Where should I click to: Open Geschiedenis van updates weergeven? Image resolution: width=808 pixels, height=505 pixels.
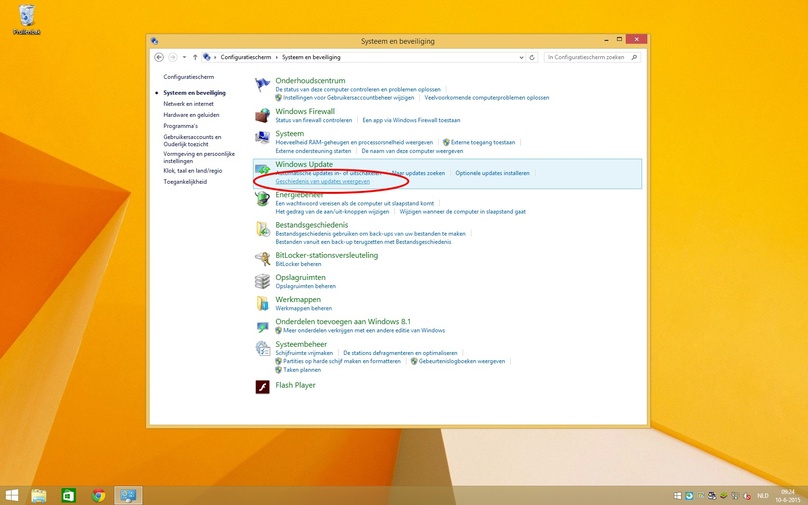[323, 181]
